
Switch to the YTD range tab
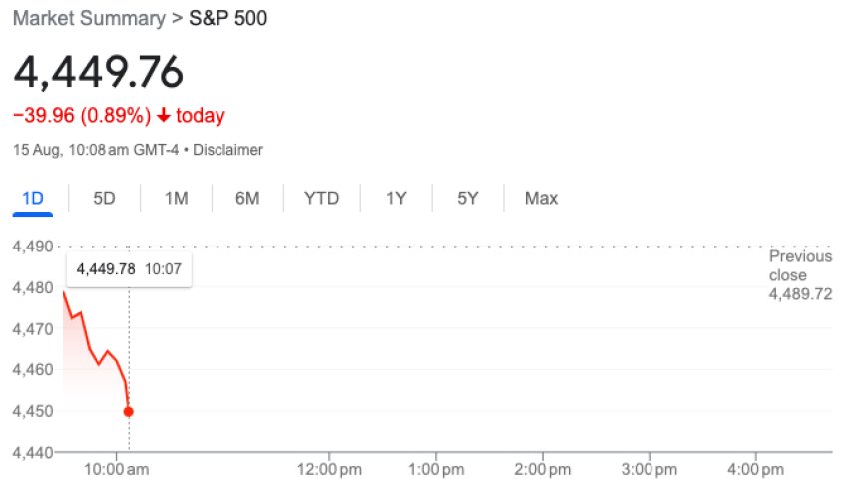(322, 198)
